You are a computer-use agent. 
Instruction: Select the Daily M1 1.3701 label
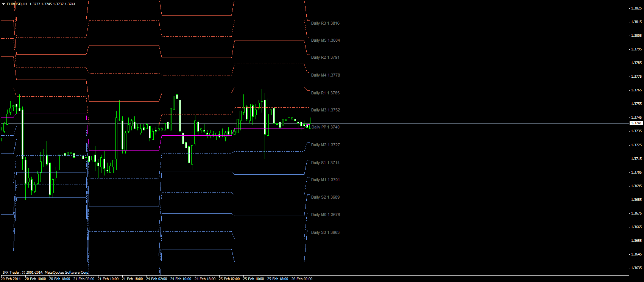point(325,180)
